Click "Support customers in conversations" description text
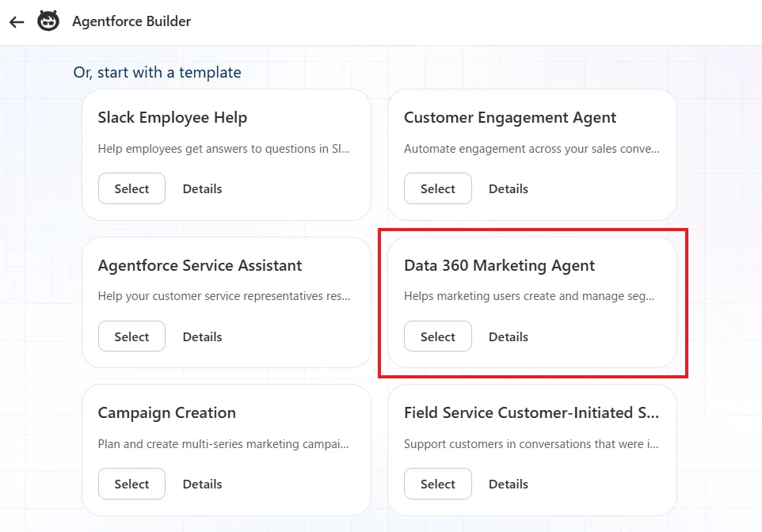 (531, 444)
